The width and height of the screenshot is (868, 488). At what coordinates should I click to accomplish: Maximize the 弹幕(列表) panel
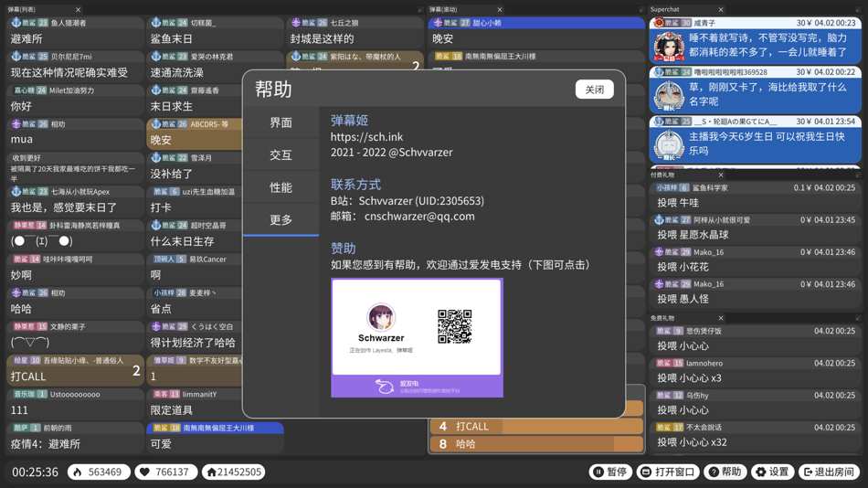[420, 9]
